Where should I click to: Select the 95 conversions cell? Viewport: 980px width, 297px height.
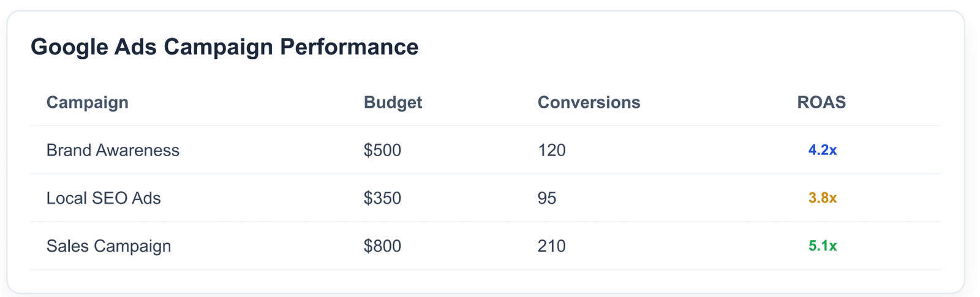click(547, 198)
